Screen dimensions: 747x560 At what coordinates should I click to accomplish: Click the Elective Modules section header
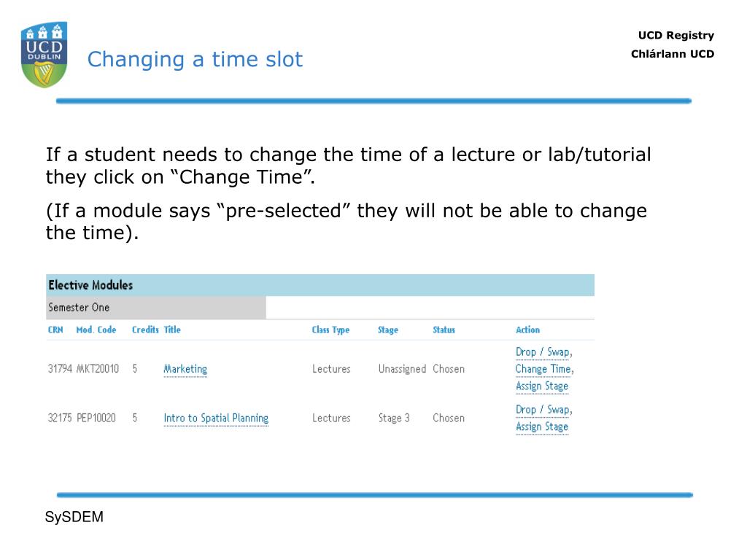(x=320, y=285)
